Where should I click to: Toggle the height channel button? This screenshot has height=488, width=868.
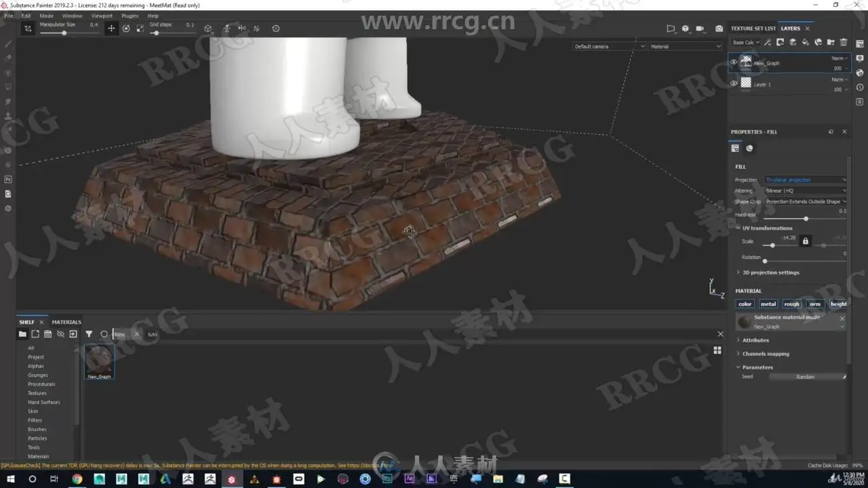[x=838, y=304]
